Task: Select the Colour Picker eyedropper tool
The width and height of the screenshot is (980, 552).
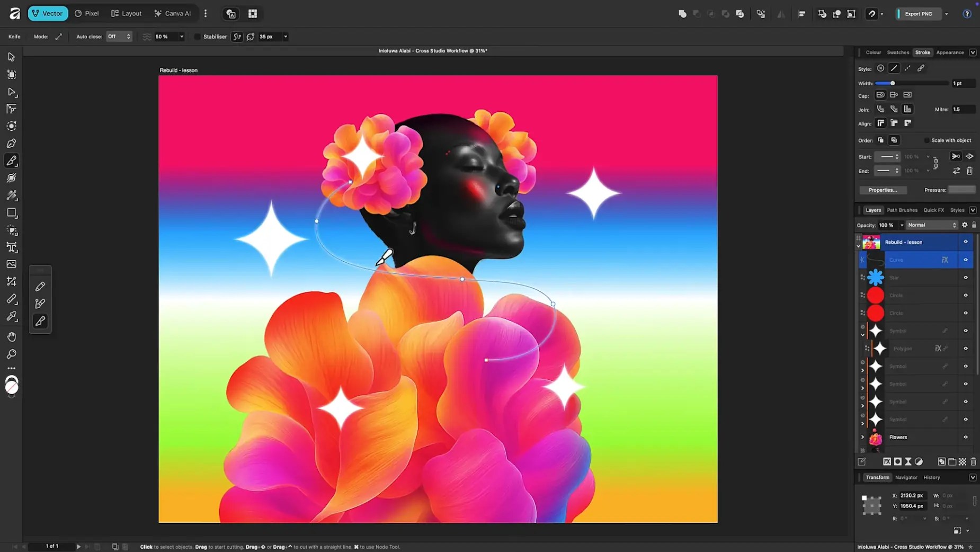Action: (11, 316)
